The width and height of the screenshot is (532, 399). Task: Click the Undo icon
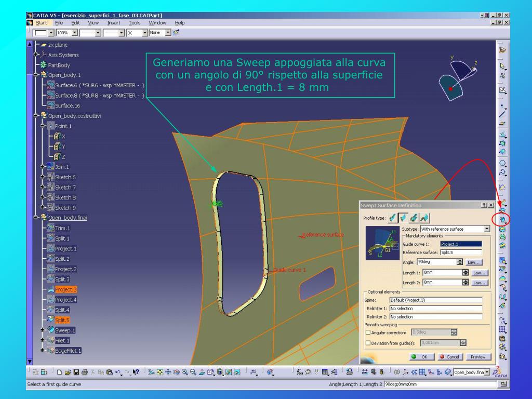pyautogui.click(x=118, y=372)
